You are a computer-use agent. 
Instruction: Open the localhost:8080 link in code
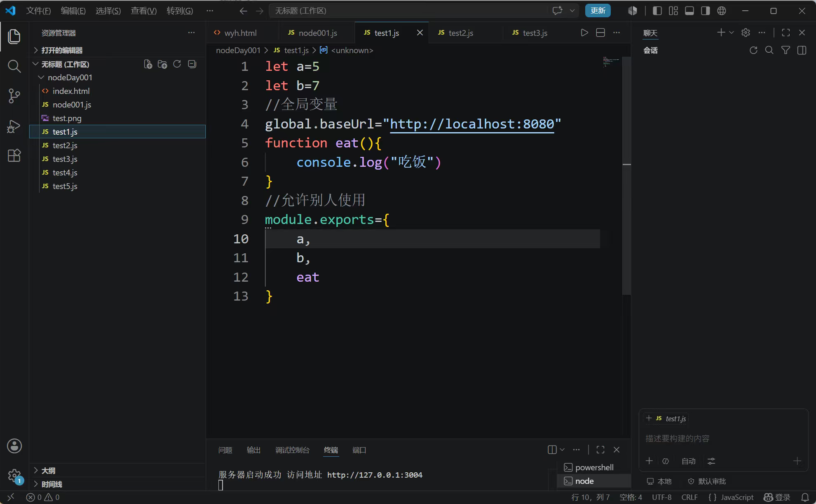coord(472,124)
